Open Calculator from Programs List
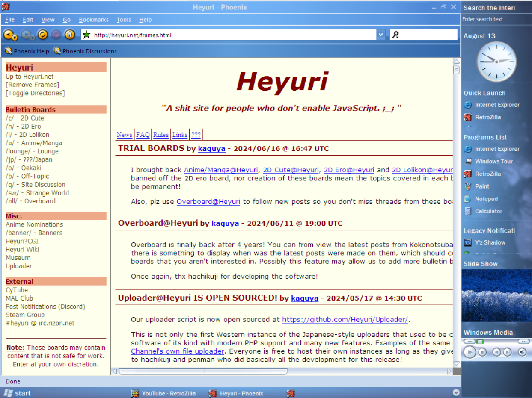 (x=483, y=211)
